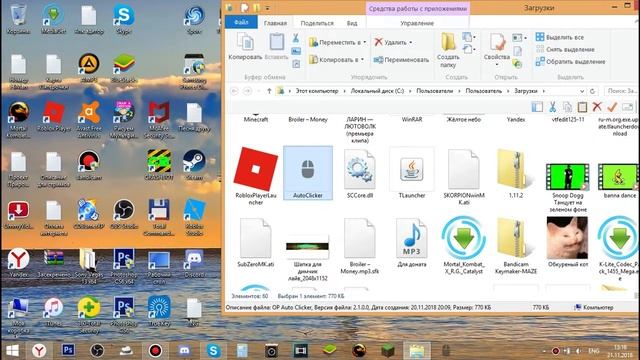Screen dimensions: 640x360
Task: Select the MP3 file Для доната
Action: pos(411,243)
